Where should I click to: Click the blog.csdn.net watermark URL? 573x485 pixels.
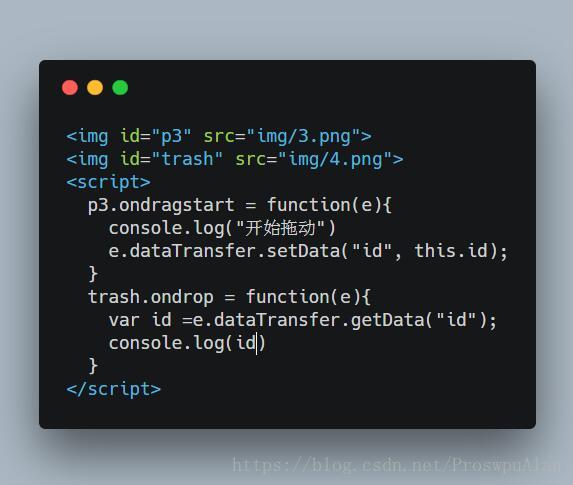[x=396, y=465]
